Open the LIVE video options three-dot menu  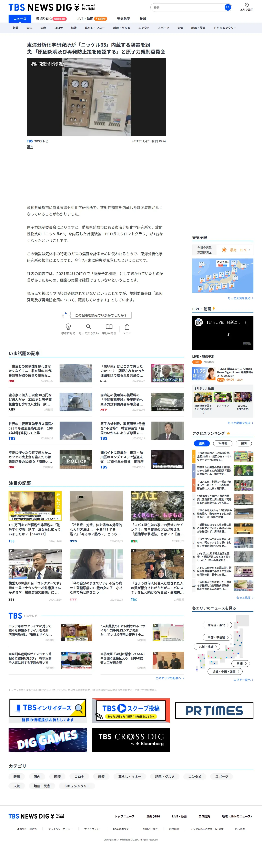(246, 322)
